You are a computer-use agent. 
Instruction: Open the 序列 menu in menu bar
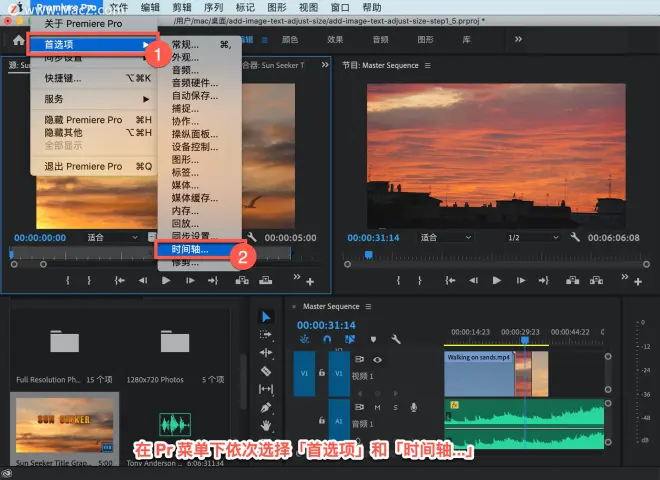(213, 7)
